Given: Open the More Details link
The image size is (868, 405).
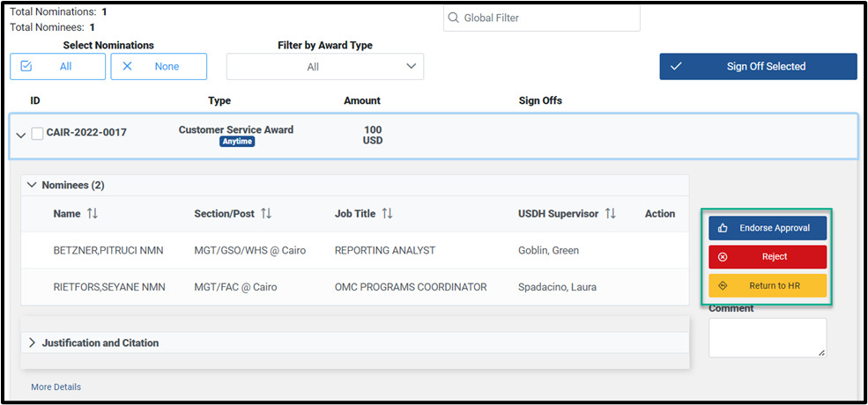Looking at the screenshot, I should [x=56, y=387].
